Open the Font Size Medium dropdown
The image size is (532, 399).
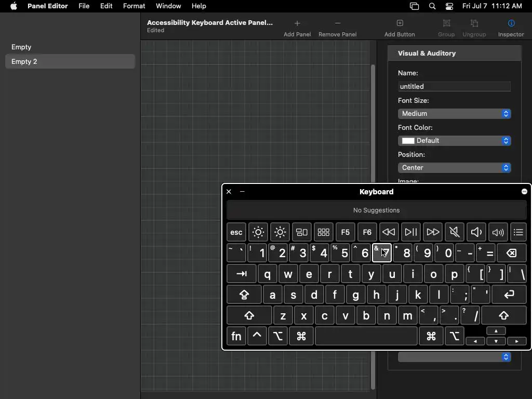tap(454, 114)
